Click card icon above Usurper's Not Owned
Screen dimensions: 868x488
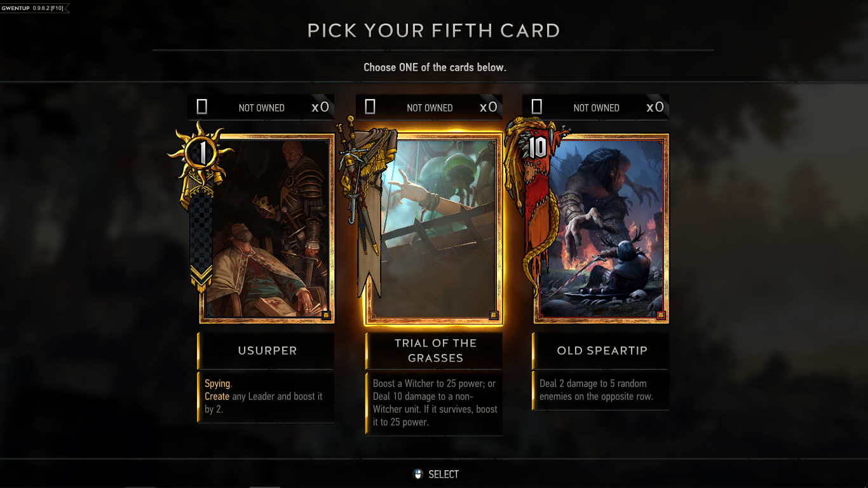202,107
